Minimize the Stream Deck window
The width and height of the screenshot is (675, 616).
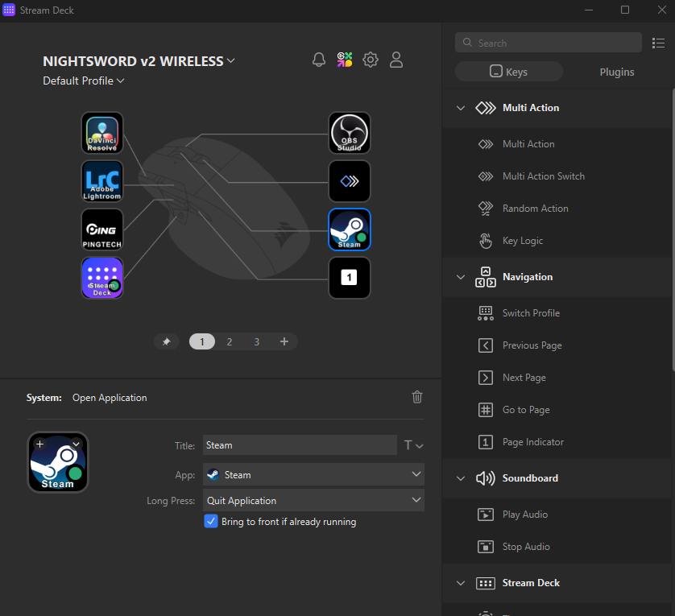589,10
